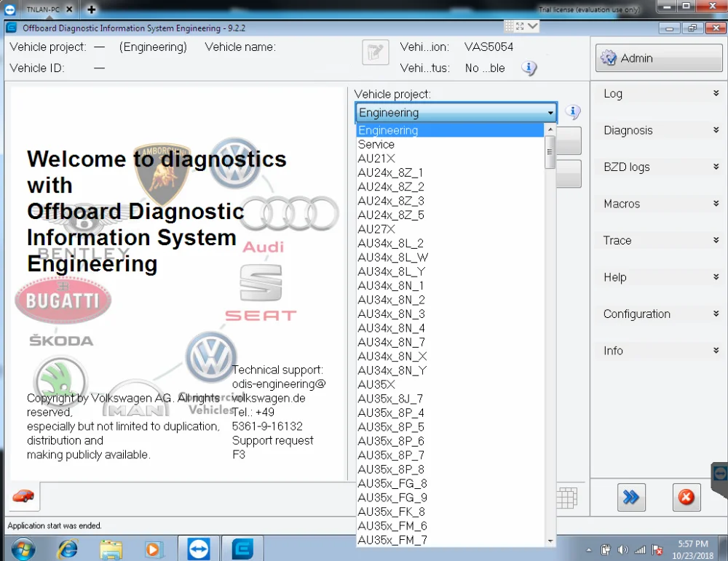Viewport: 728px width, 561px height.
Task: Open the Admin panel button
Action: pos(659,58)
